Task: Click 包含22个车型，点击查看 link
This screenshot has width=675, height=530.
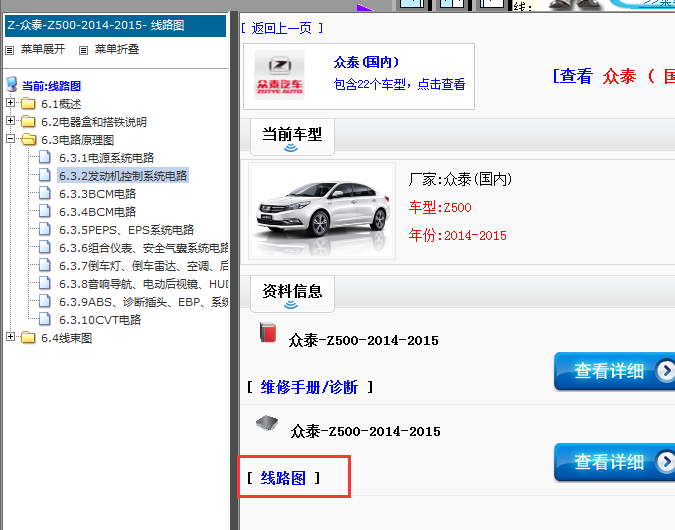Action: (399, 84)
